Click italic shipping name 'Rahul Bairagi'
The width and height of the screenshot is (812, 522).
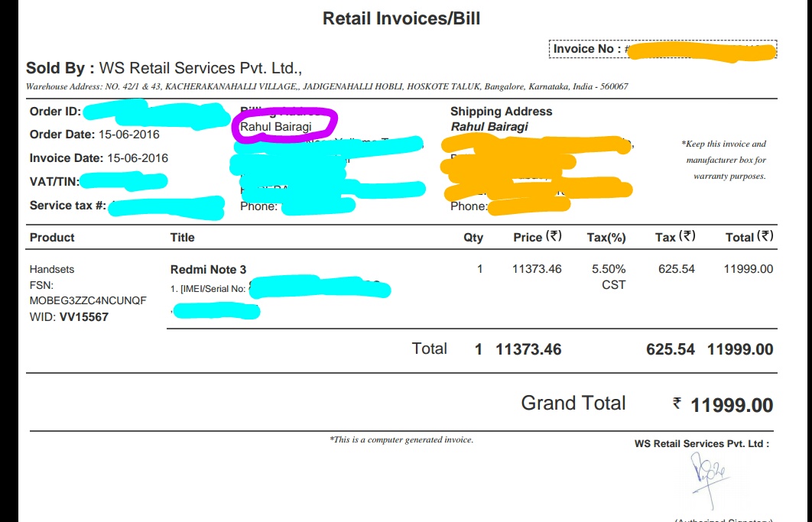point(489,127)
